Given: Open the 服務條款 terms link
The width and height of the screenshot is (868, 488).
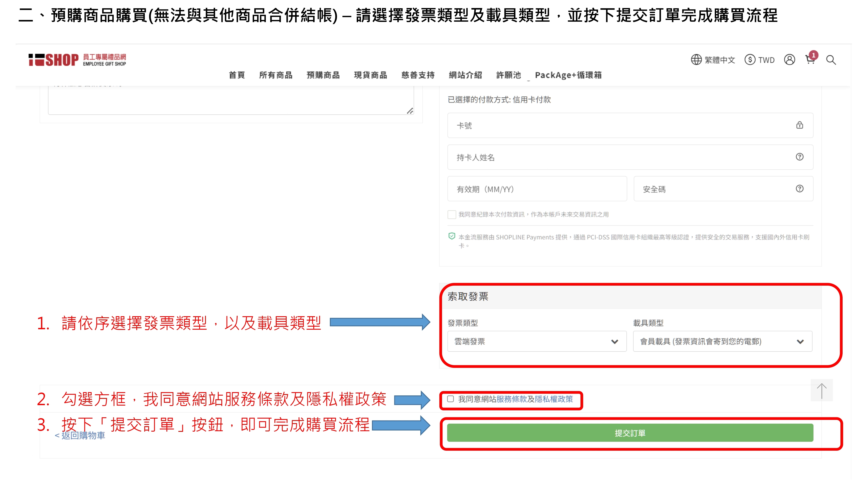Looking at the screenshot, I should click(511, 399).
